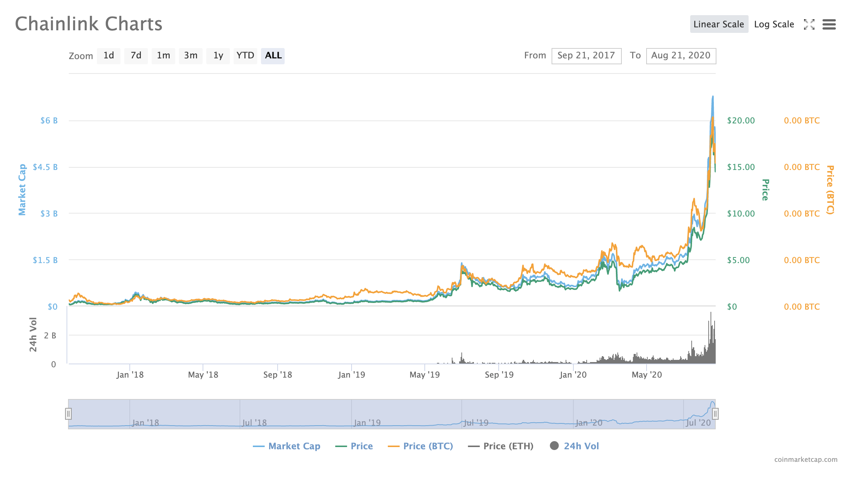Set zoom to 3m
Screen dimensions: 868x484
(191, 56)
